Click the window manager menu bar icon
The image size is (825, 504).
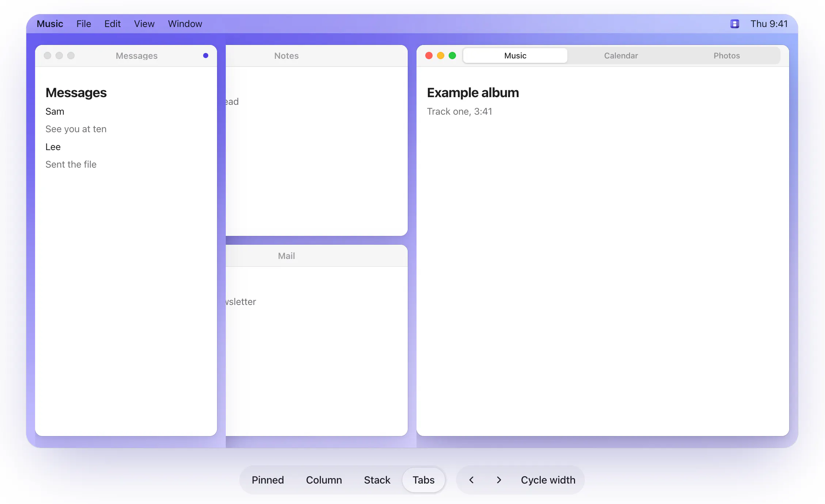pos(735,24)
